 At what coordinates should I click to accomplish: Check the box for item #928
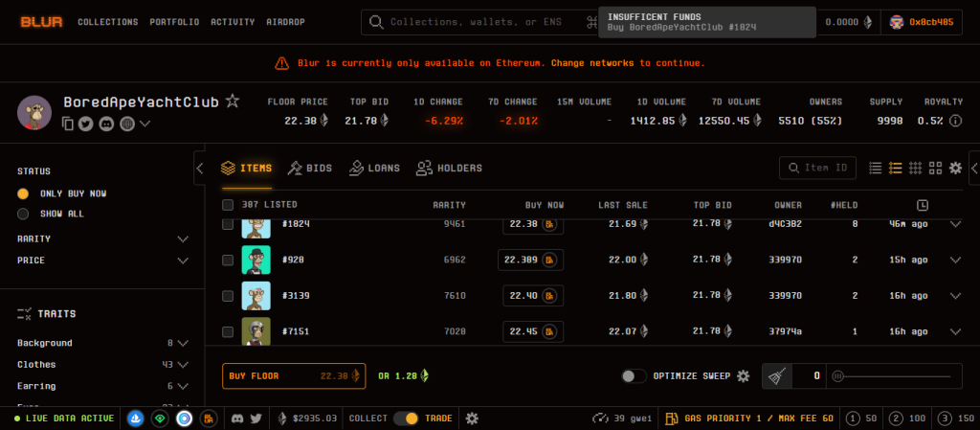tap(228, 260)
